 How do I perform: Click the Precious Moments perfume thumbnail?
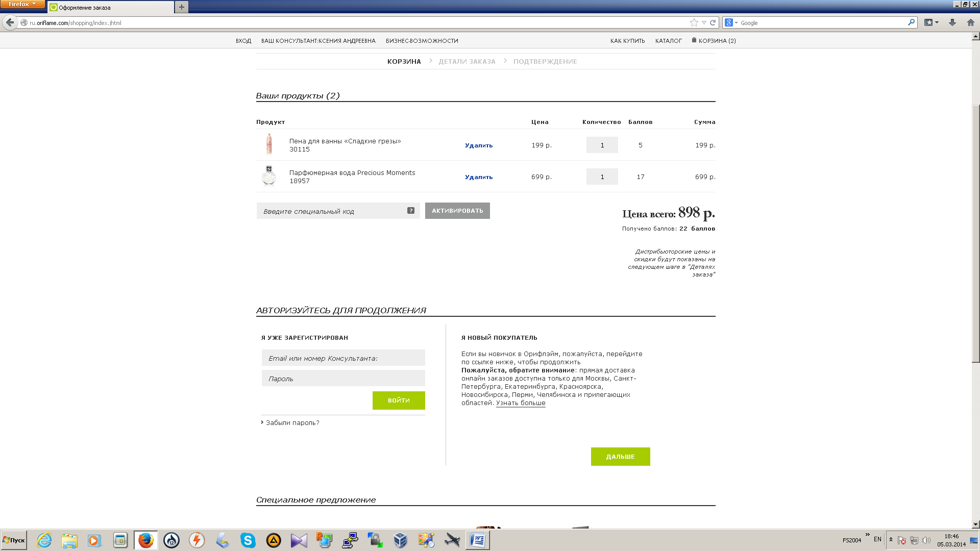click(x=269, y=176)
